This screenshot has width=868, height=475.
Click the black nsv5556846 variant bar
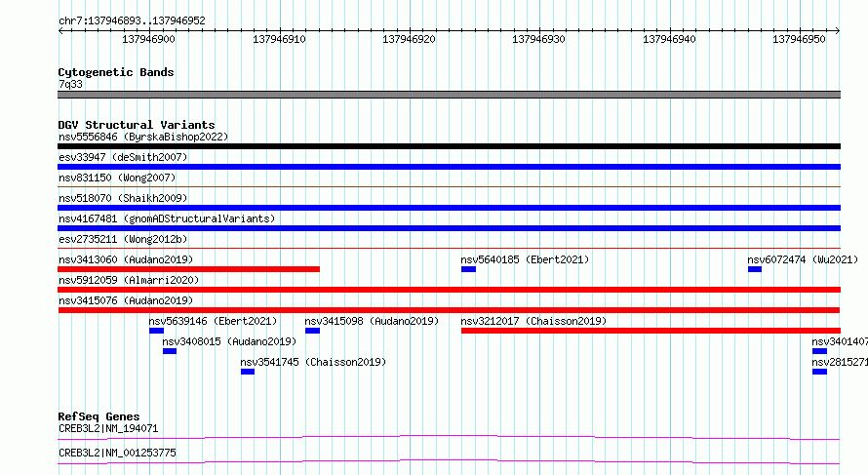449,146
